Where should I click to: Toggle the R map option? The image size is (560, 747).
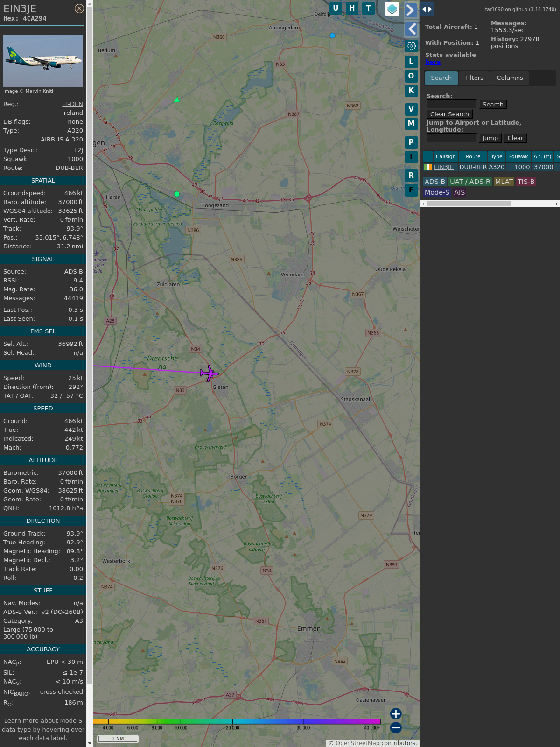[411, 176]
